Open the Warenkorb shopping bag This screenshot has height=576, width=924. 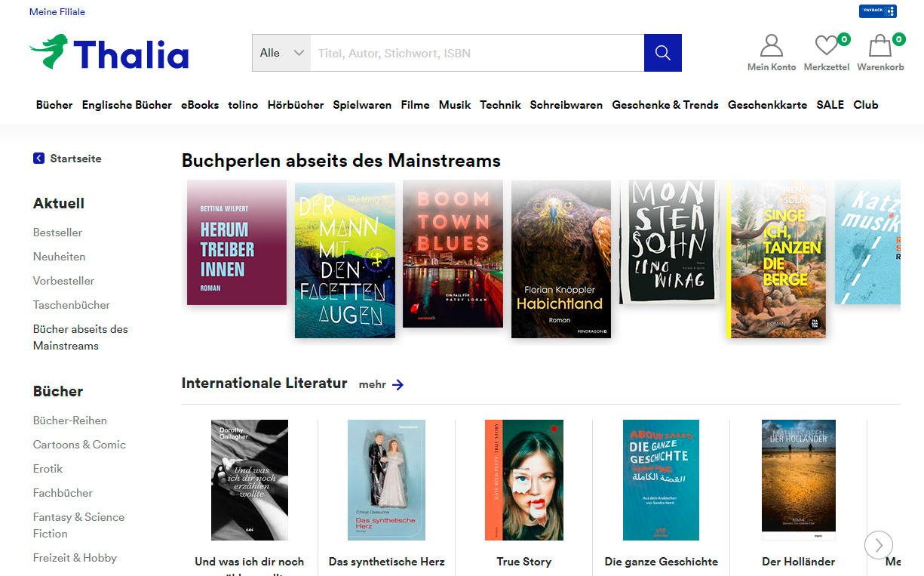point(880,47)
